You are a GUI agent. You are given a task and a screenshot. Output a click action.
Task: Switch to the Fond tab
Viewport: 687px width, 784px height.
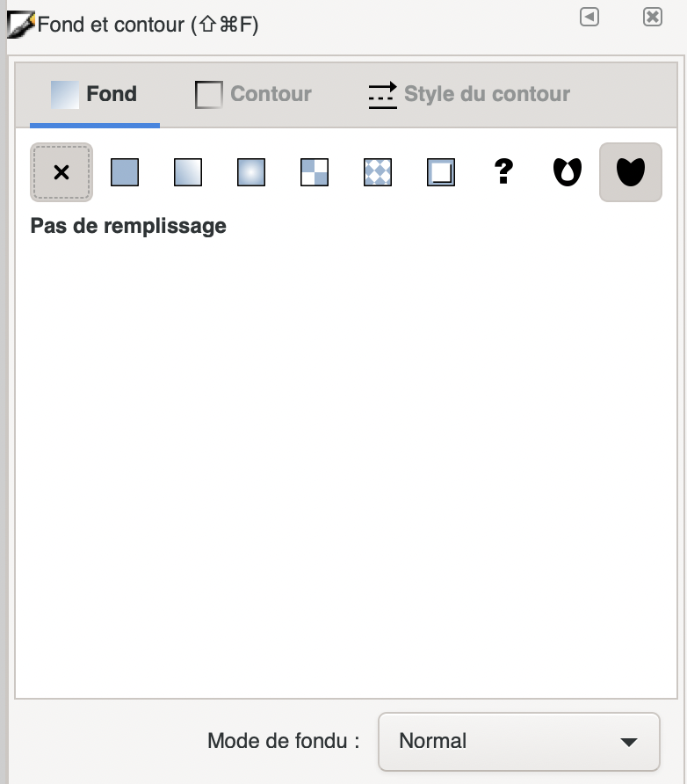(94, 94)
